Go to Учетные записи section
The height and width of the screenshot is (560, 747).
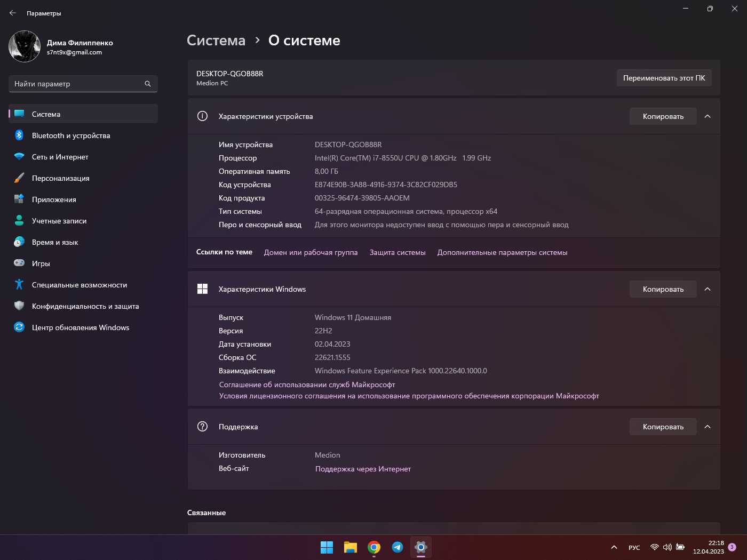point(83,221)
